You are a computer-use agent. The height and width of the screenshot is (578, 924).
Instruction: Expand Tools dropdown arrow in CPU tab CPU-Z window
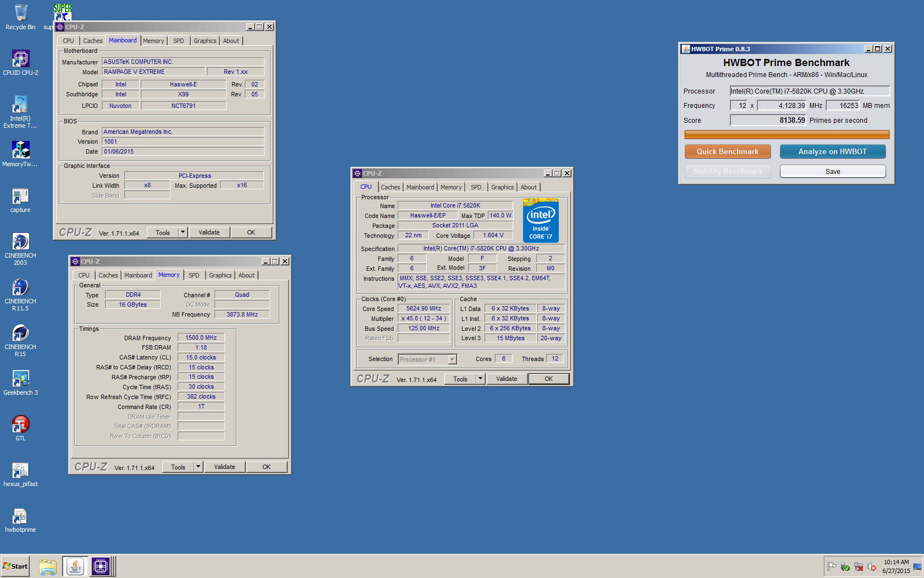(480, 379)
